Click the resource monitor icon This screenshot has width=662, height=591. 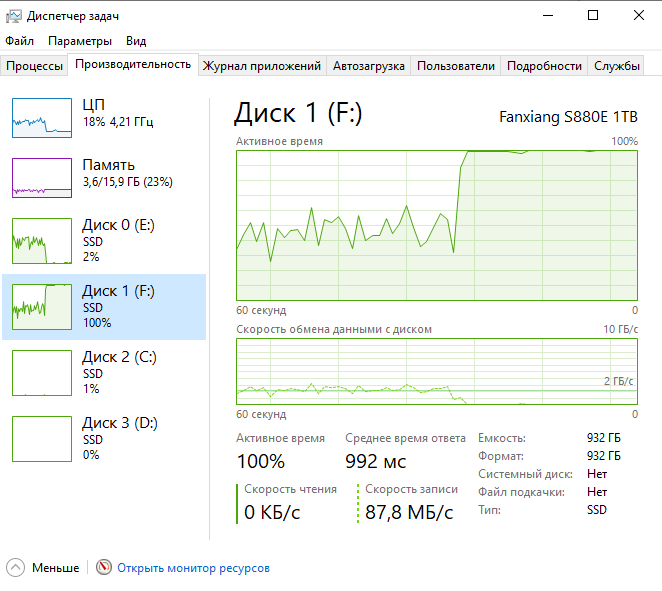(x=104, y=567)
